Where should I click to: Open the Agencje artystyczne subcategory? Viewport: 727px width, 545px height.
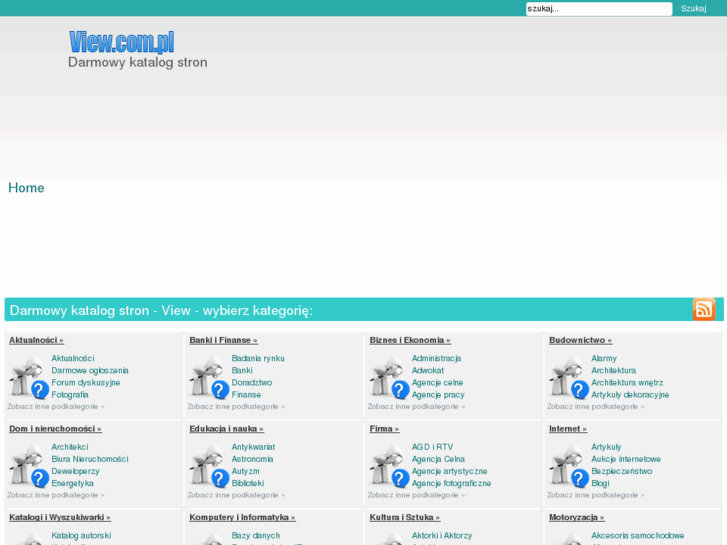click(450, 471)
